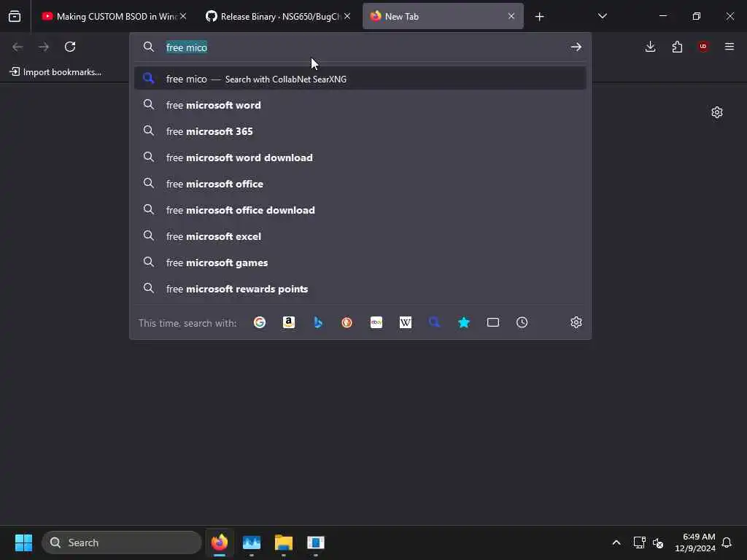Open the uBlock Origin extension icon

pyautogui.click(x=703, y=47)
